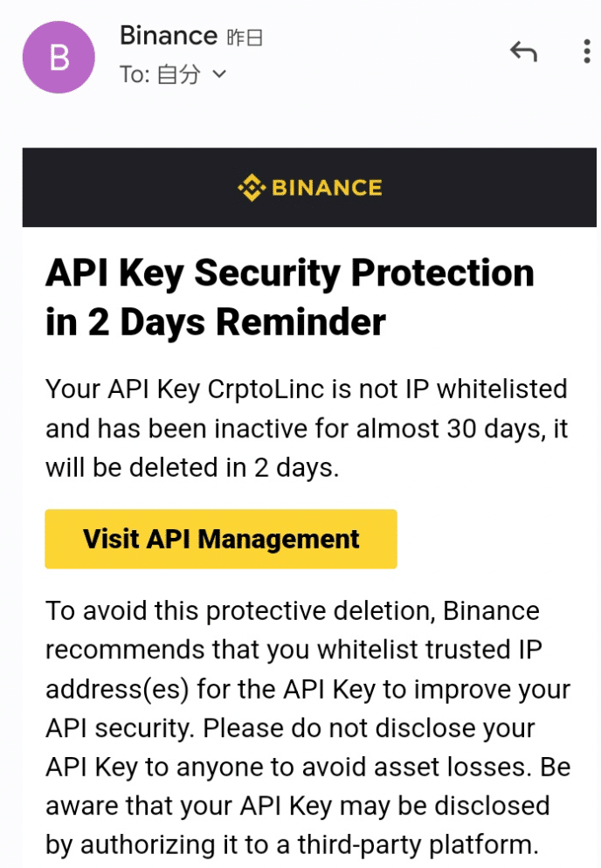Click the Binance diamond logo icon
This screenshot has height=868, width=601.
coord(252,188)
